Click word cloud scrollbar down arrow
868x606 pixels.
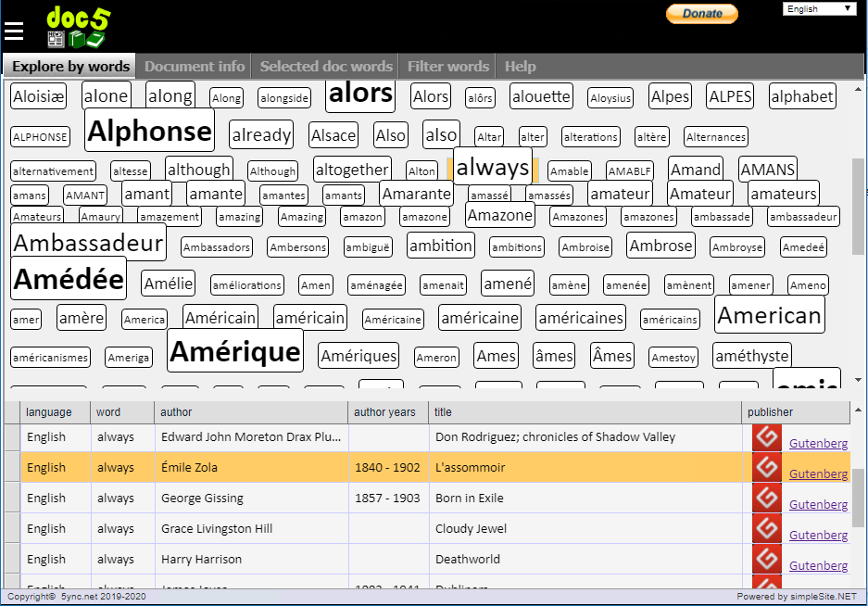pyautogui.click(x=858, y=379)
